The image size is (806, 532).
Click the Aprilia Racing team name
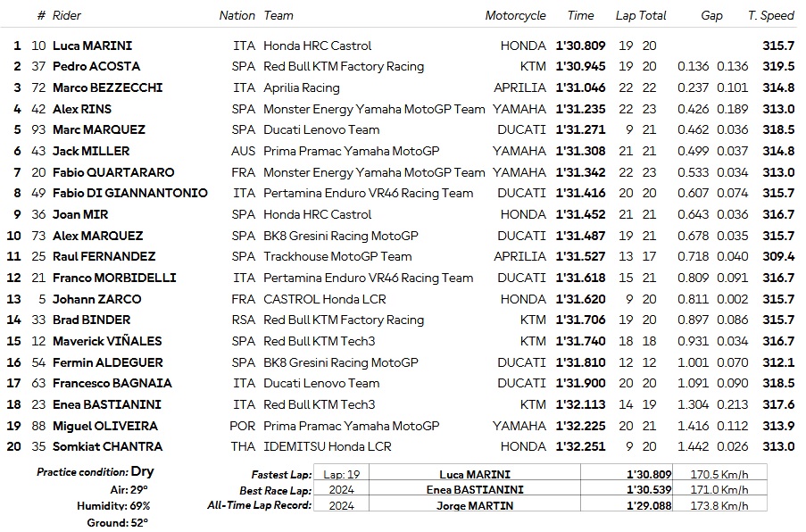[301, 87]
